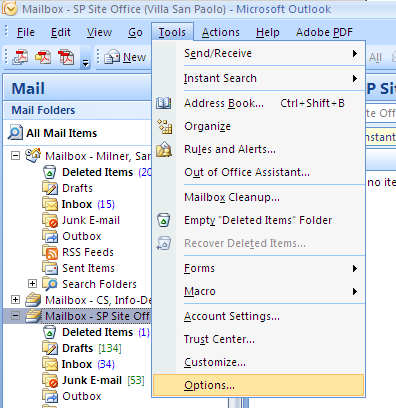Close the Tools menu by clicking Tools

[172, 32]
